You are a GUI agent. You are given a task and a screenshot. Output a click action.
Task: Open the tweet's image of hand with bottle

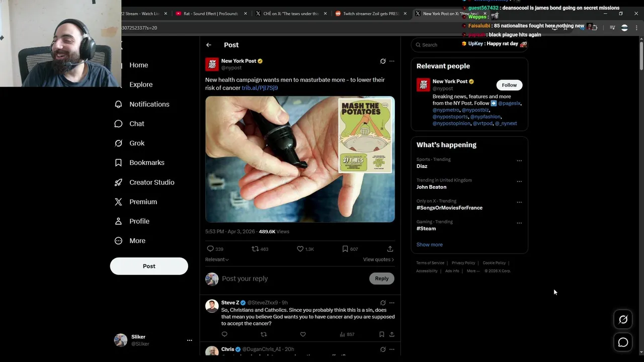[300, 159]
